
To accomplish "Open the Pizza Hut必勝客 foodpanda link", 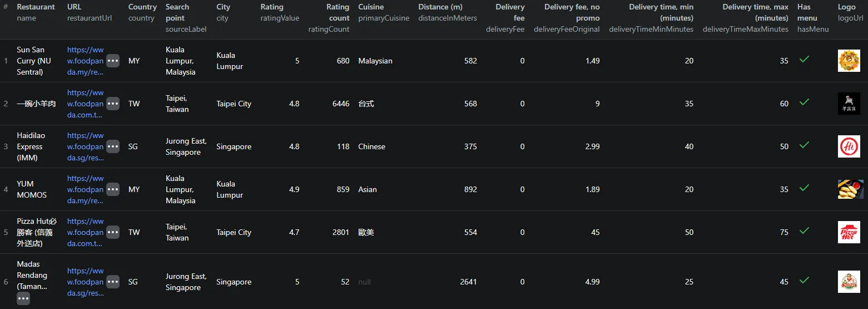I will (x=86, y=232).
